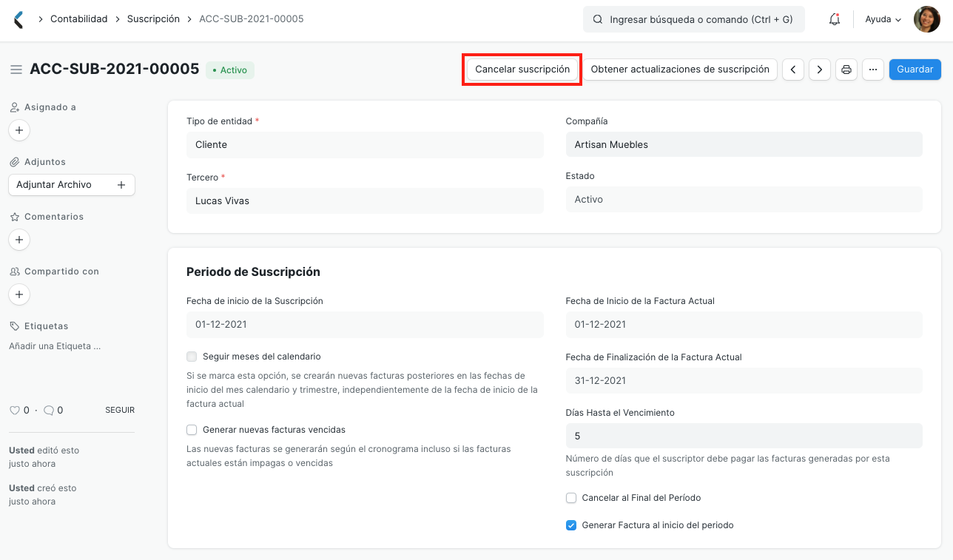Click document title ACC-SUB-2021-00005
The image size is (953, 560).
[x=115, y=70]
